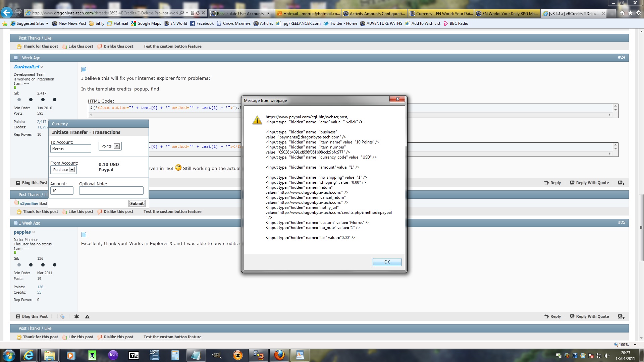Switch to Recalculate User Accounts tab

click(x=241, y=13)
